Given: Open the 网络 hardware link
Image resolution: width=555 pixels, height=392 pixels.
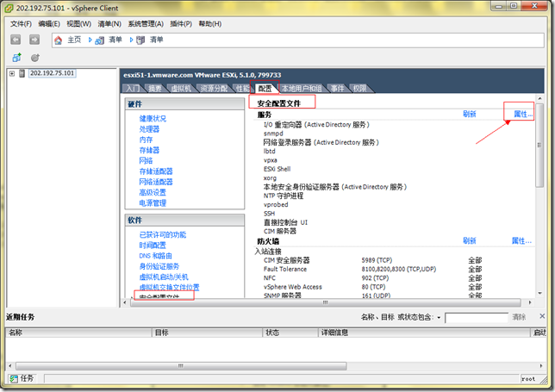Looking at the screenshot, I should [x=146, y=161].
